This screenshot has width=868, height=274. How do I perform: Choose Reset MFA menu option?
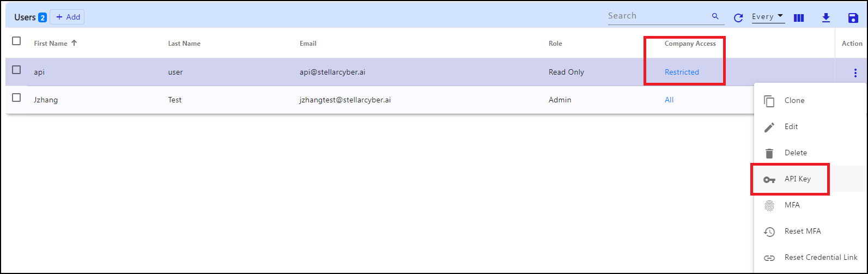click(x=802, y=231)
